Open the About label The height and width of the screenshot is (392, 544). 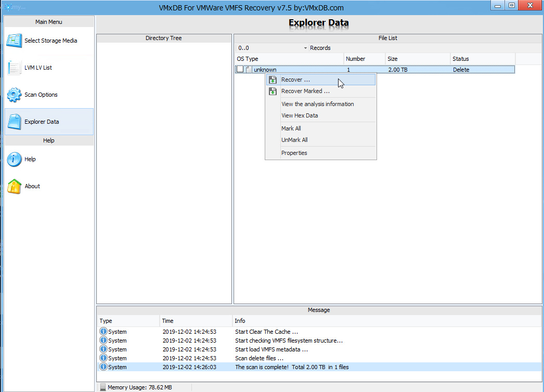(32, 186)
